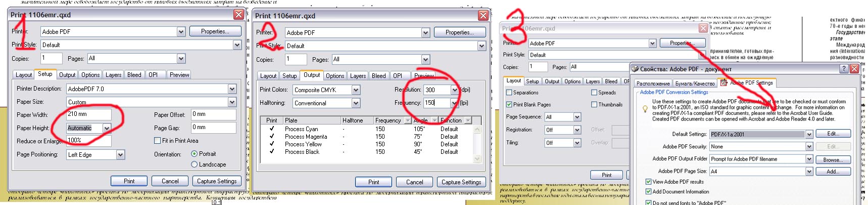Toggle Do not send fonts to Adobe PDF
868x205 pixels.
coord(648,202)
